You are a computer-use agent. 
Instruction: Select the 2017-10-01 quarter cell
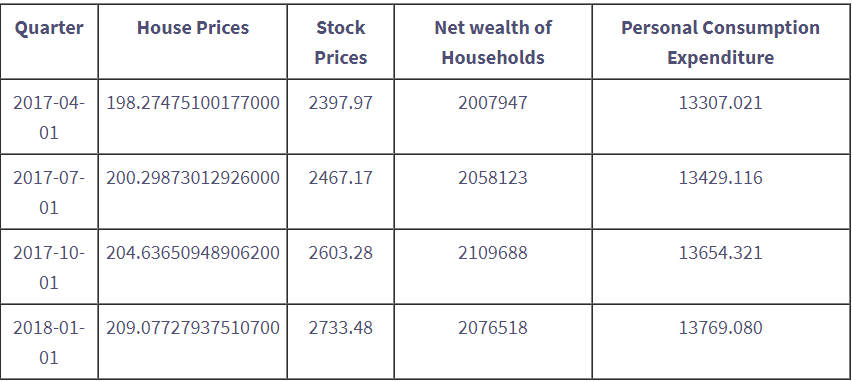[49, 267]
